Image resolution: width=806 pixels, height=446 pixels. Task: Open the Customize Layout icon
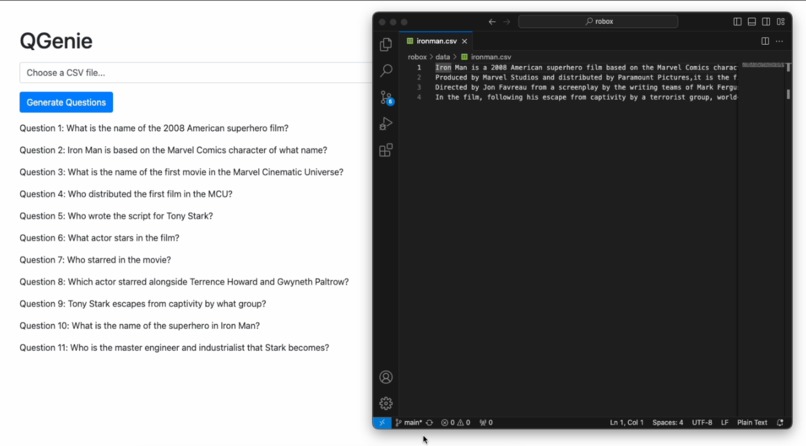(781, 22)
